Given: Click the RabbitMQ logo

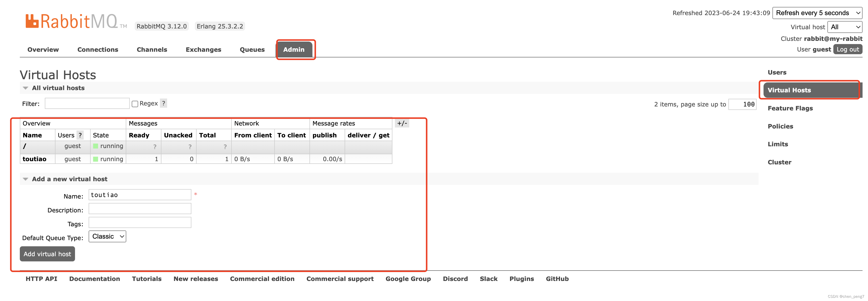Looking at the screenshot, I should pyautogui.click(x=76, y=21).
